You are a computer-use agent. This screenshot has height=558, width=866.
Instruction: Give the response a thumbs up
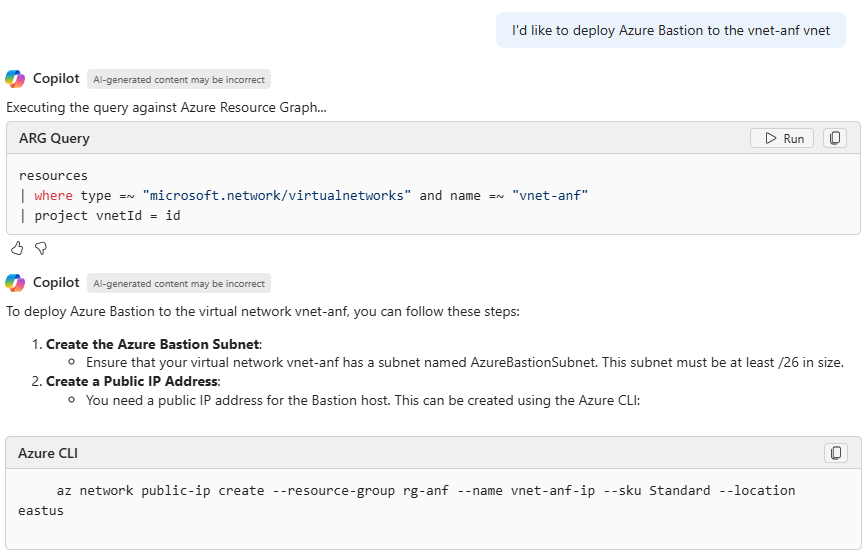pyautogui.click(x=17, y=248)
